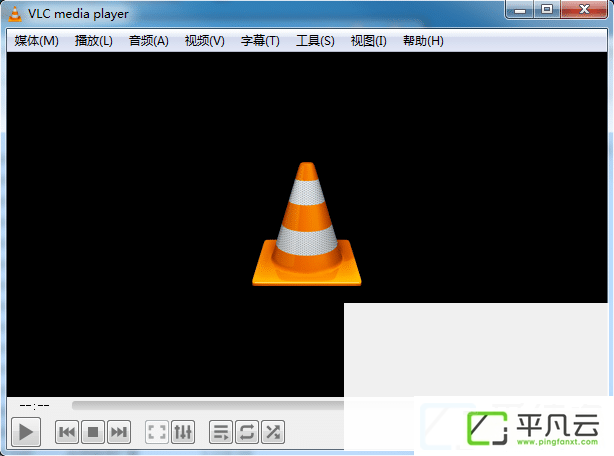Open the 视频(V) menu
Viewport: 614px width, 456px height.
coord(204,41)
